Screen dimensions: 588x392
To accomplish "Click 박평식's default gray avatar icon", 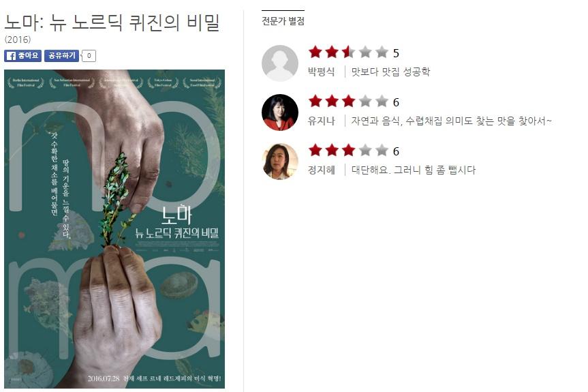I will pos(280,63).
